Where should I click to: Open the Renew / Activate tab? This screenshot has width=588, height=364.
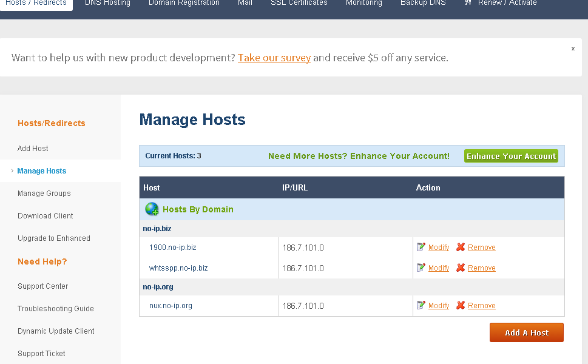click(507, 3)
